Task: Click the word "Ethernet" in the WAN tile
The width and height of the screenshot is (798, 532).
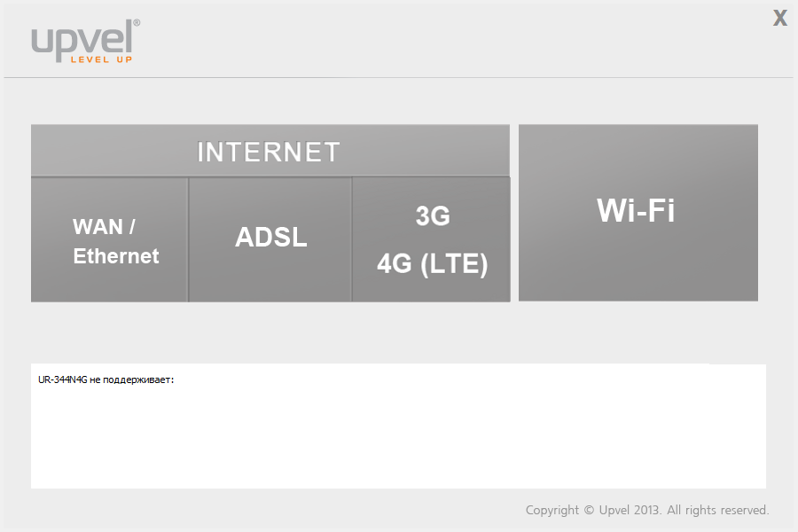Action: point(116,256)
